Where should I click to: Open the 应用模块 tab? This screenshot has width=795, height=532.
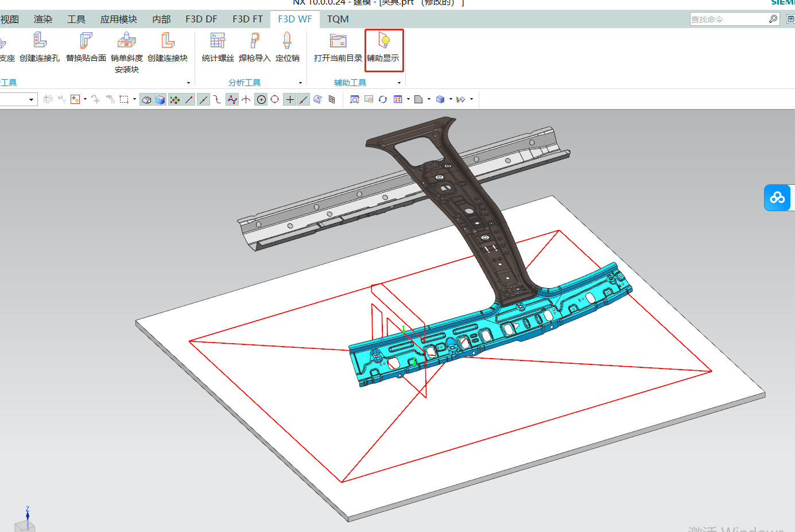click(x=119, y=19)
